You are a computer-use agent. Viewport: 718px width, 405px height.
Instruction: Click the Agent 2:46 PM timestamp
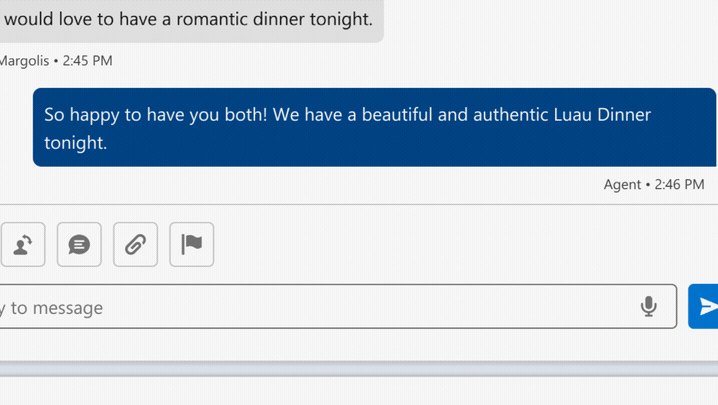click(654, 185)
